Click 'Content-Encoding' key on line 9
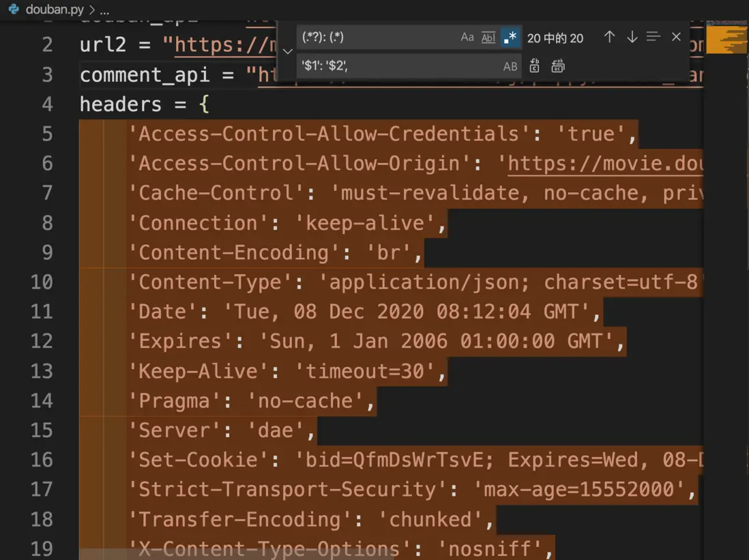The width and height of the screenshot is (749, 560). pos(233,253)
